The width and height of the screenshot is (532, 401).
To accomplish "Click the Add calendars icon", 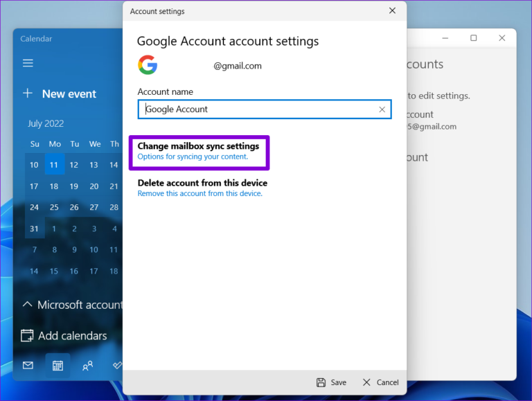I will pyautogui.click(x=27, y=335).
